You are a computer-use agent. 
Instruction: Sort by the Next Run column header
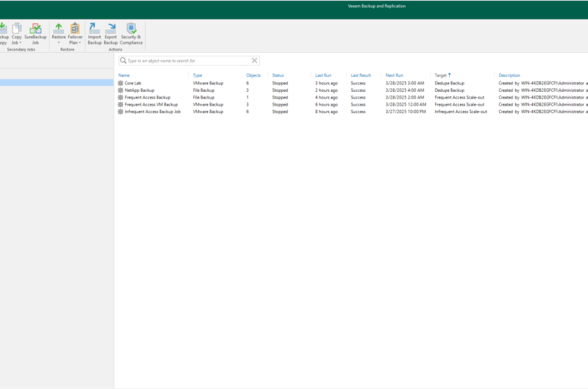coord(394,75)
